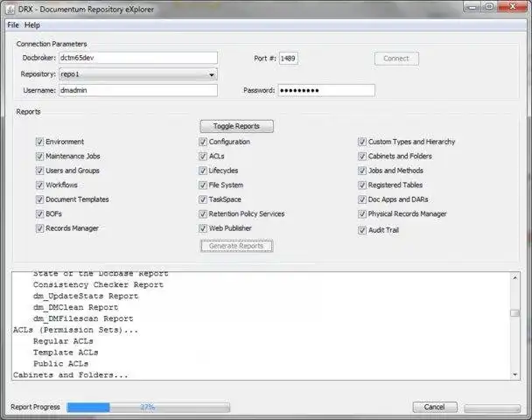Image resolution: width=532 pixels, height=420 pixels.
Task: Click the log scrollbar thumb
Action: (515, 313)
